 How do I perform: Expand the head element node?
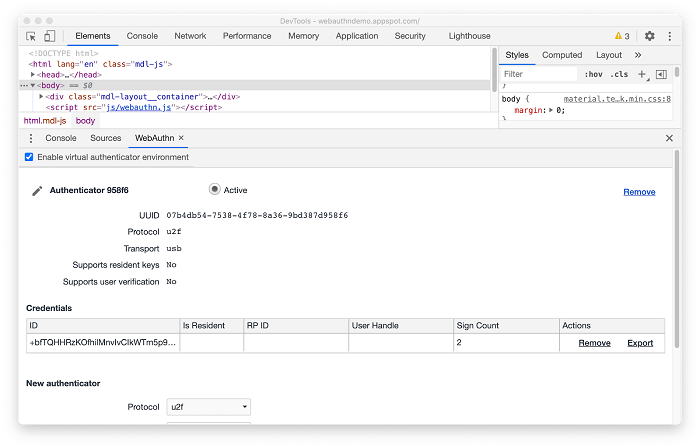click(33, 75)
